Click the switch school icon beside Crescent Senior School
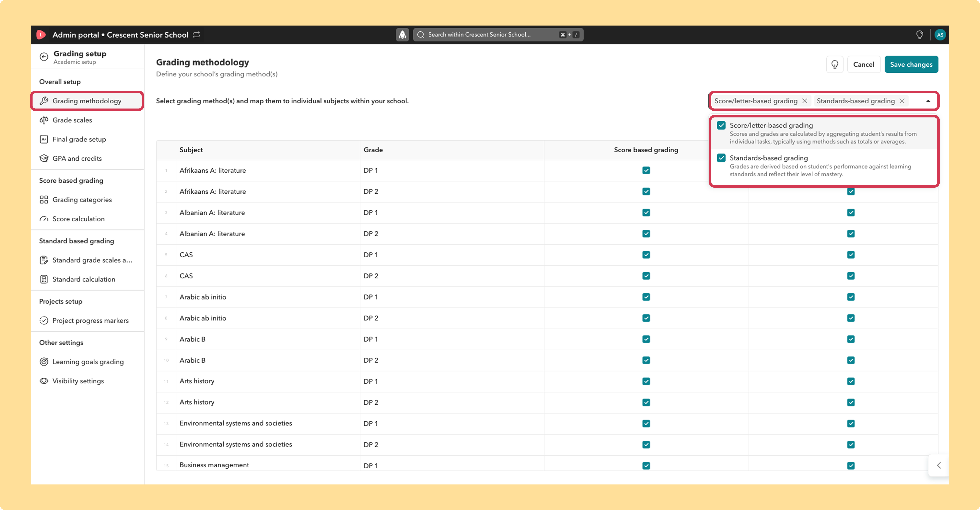This screenshot has width=980, height=510. pos(196,35)
